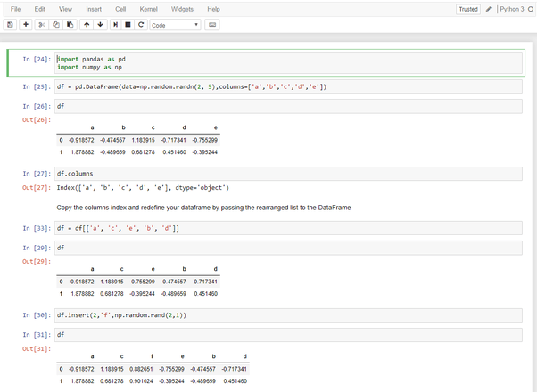The image size is (537, 392).
Task: Move selected cell down with the arrow icon
Action: (x=100, y=25)
